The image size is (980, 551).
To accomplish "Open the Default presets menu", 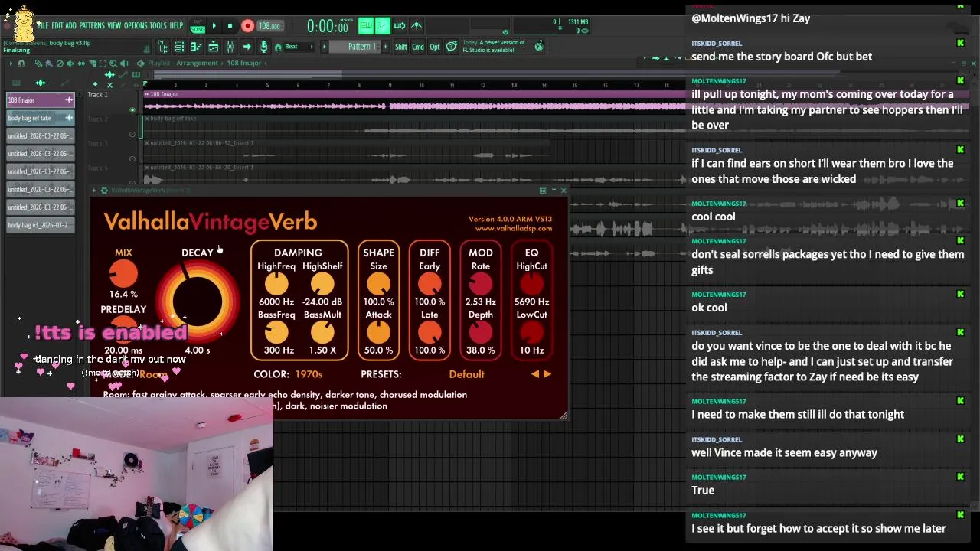I will [466, 374].
